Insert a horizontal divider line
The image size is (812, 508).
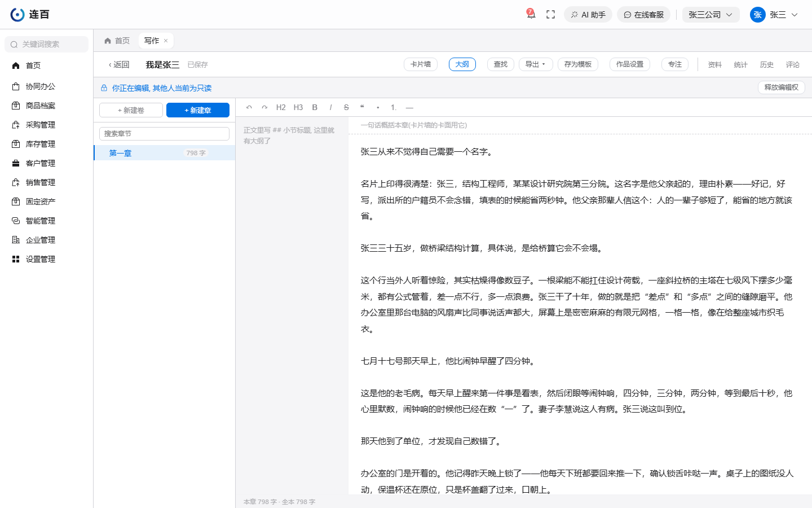click(x=409, y=107)
